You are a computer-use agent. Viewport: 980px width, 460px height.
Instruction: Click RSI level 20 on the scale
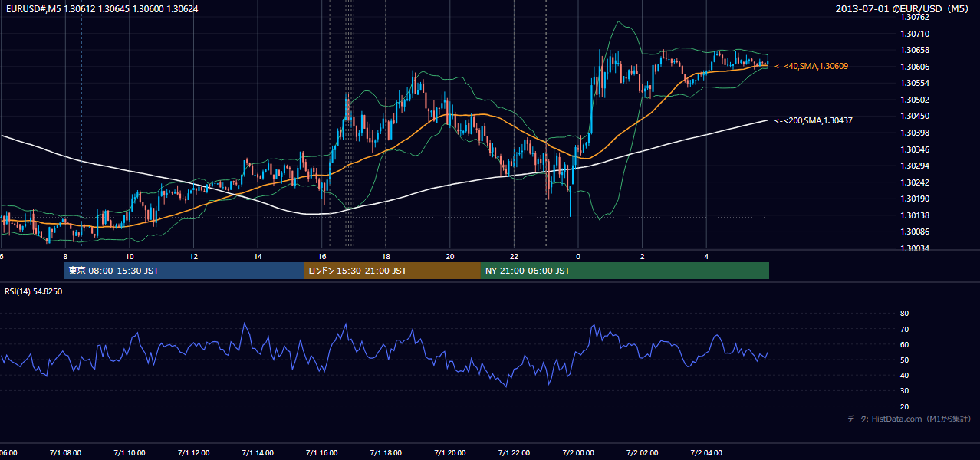(904, 406)
